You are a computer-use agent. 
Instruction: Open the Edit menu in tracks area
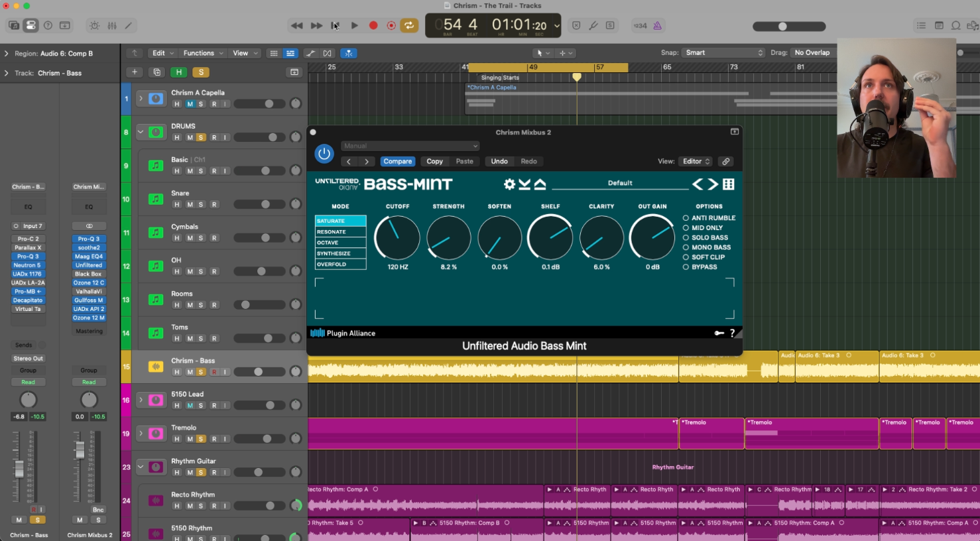(162, 53)
